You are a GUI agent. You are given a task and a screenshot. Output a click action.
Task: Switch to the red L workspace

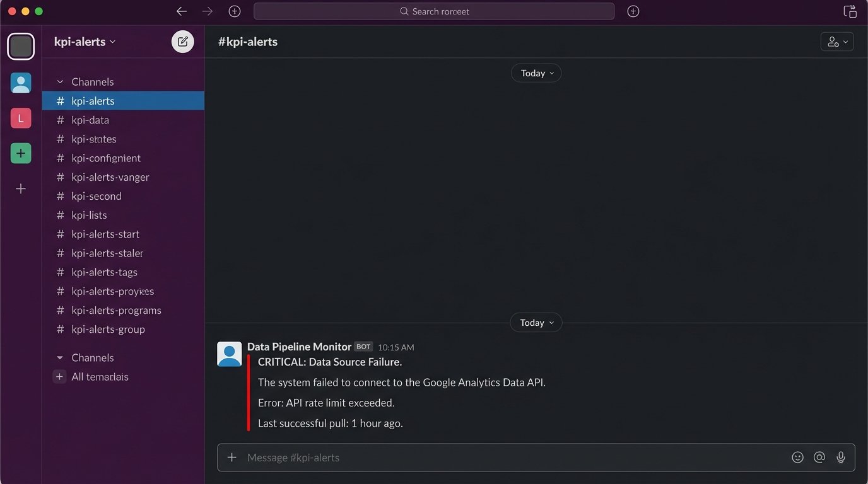click(21, 118)
